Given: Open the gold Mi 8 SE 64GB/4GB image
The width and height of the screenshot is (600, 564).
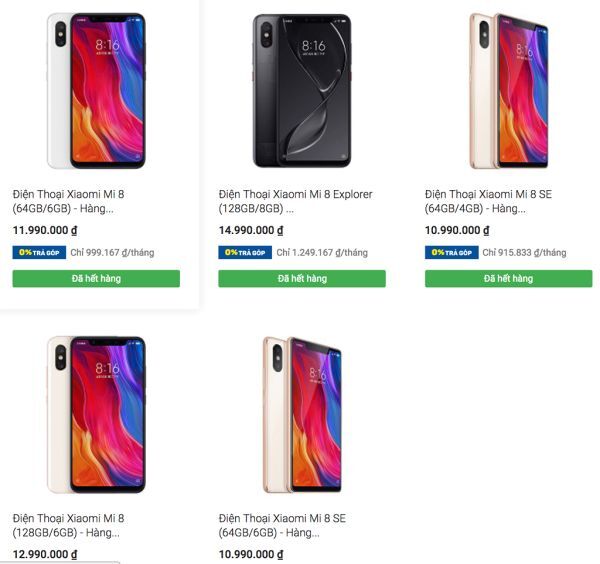Looking at the screenshot, I should point(509,91).
